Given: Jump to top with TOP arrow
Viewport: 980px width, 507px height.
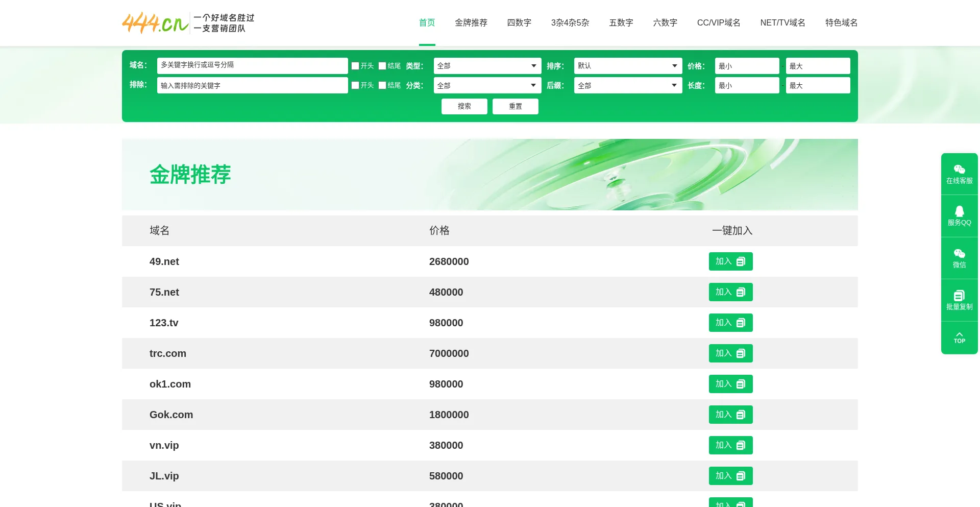Looking at the screenshot, I should point(959,337).
